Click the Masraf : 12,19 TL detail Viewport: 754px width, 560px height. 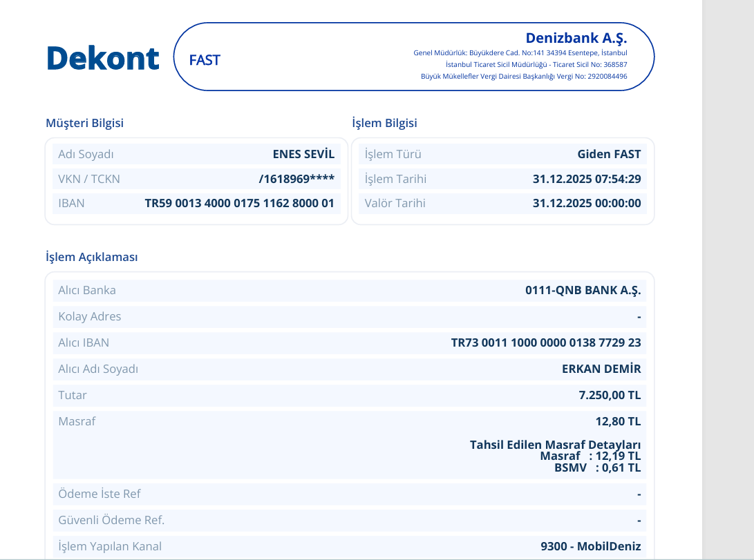[x=590, y=456]
